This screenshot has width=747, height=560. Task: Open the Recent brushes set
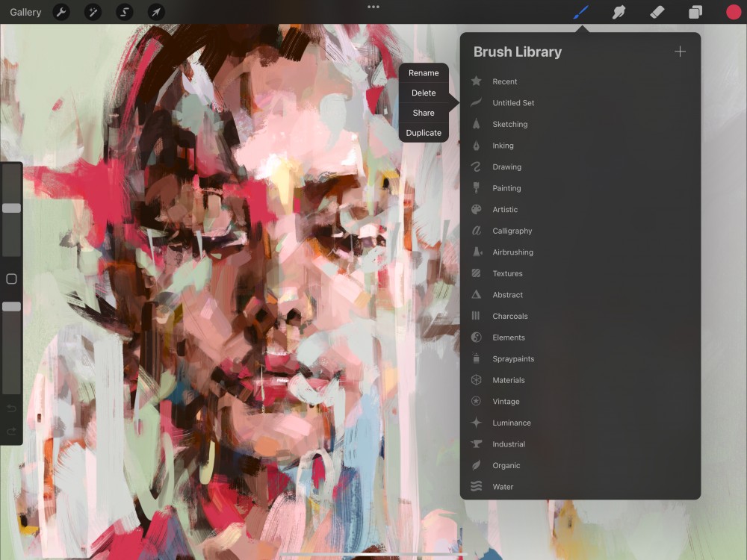coord(504,81)
